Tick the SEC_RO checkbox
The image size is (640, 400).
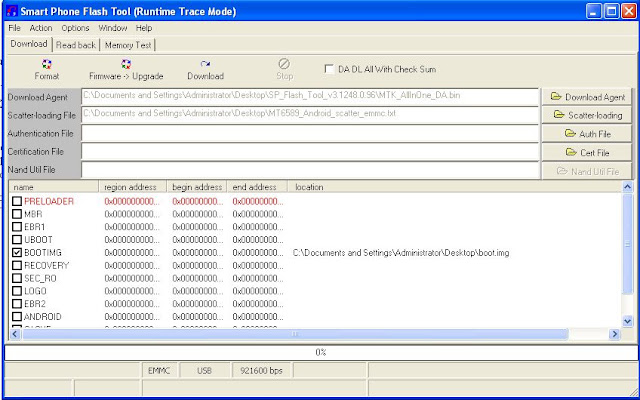pos(17,278)
